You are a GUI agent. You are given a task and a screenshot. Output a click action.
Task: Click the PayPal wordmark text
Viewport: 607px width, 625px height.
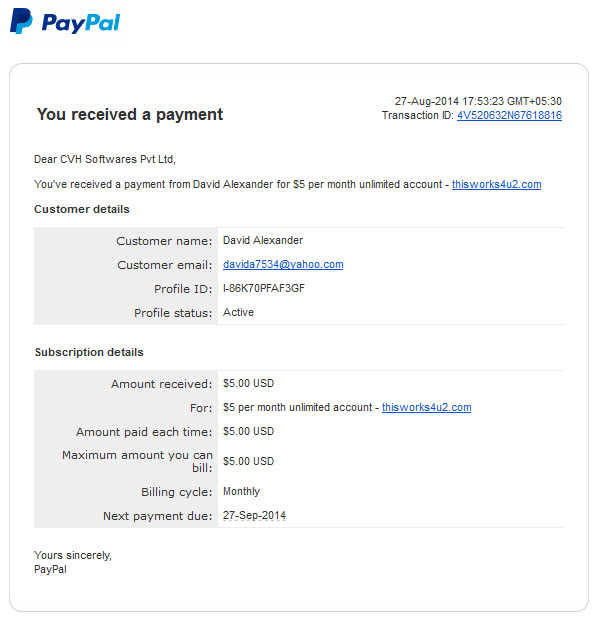point(81,23)
